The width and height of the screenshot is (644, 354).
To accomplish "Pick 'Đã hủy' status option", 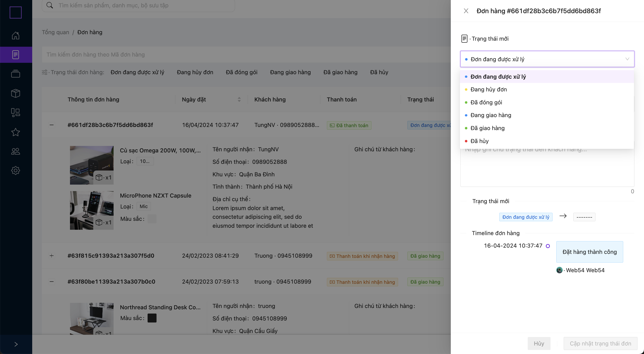I will pyautogui.click(x=479, y=141).
